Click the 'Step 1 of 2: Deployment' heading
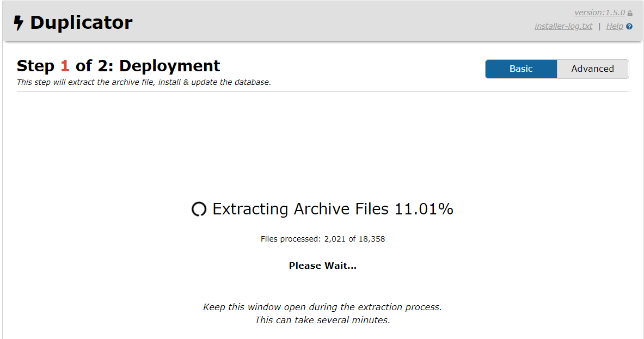Screen dimensions: 644x339 coord(118,66)
